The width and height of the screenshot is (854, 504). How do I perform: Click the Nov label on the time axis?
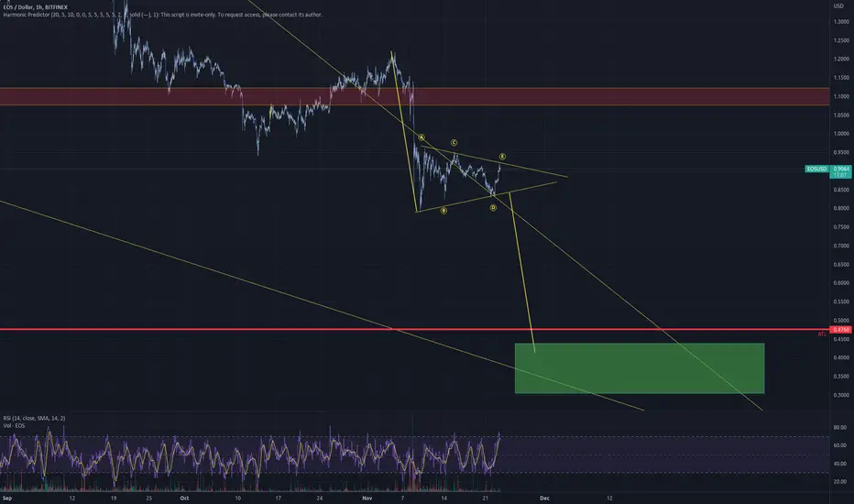(367, 498)
